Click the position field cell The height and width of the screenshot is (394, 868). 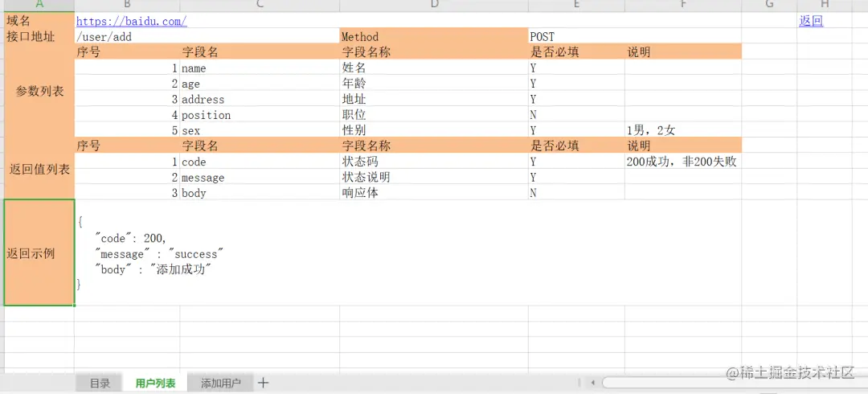coord(260,115)
